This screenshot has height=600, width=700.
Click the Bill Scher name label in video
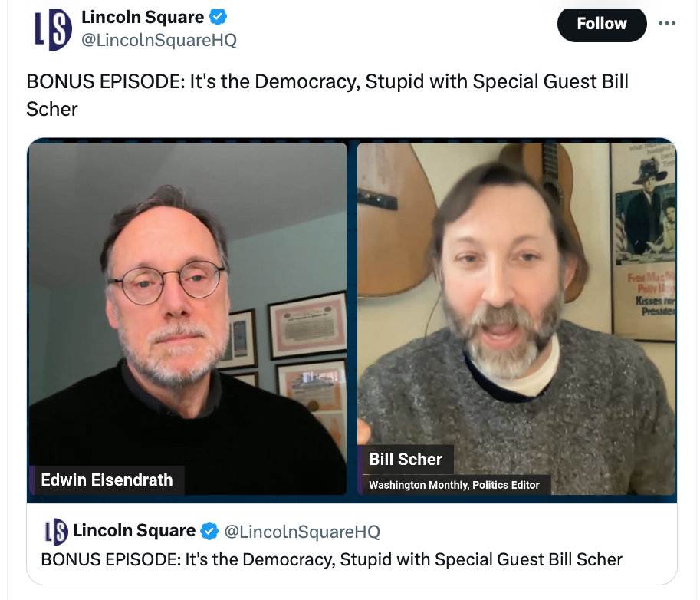pos(406,460)
